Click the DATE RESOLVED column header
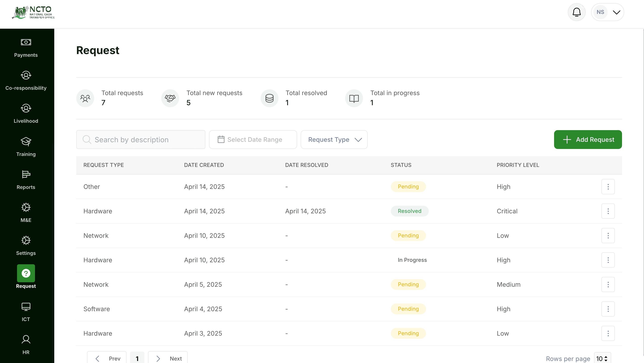This screenshot has width=644, height=363. coord(307,165)
